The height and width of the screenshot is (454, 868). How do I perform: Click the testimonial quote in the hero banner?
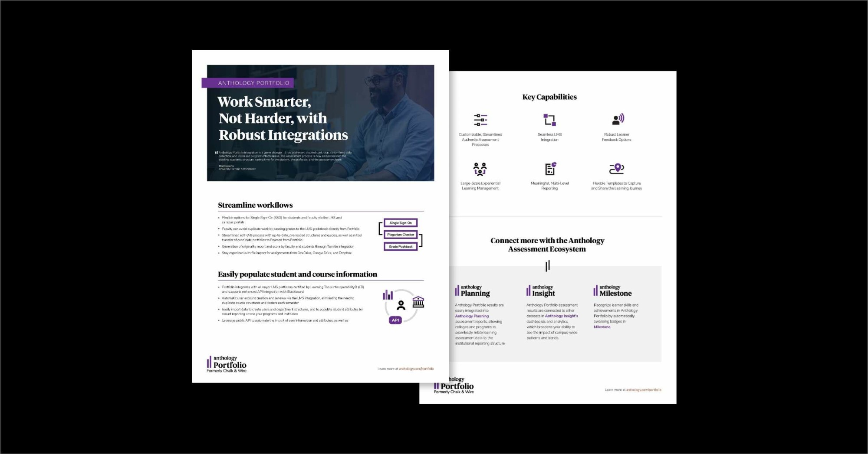click(x=283, y=156)
